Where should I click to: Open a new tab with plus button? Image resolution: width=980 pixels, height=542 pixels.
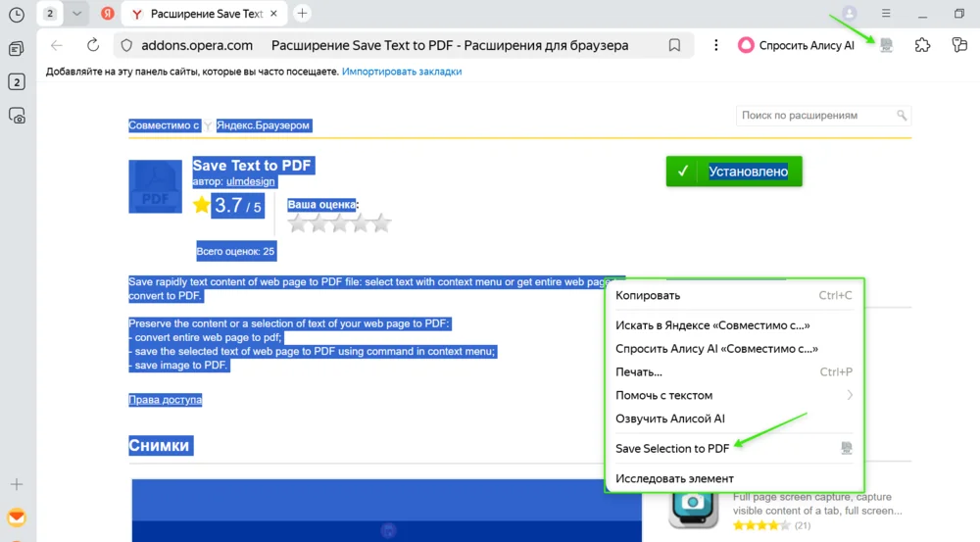[302, 13]
